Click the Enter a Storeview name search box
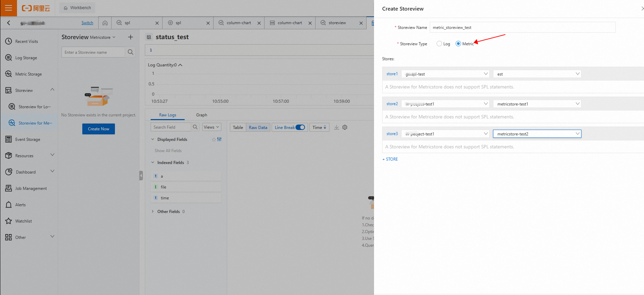This screenshot has width=644, height=295. coord(93,52)
